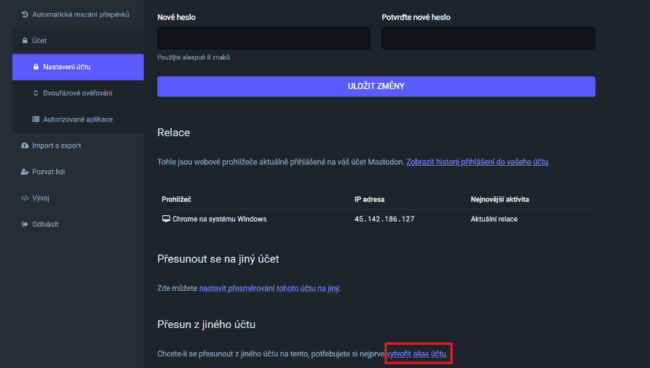Select Nastavení účtu in sidebar
This screenshot has width=650, height=368.
tap(78, 67)
